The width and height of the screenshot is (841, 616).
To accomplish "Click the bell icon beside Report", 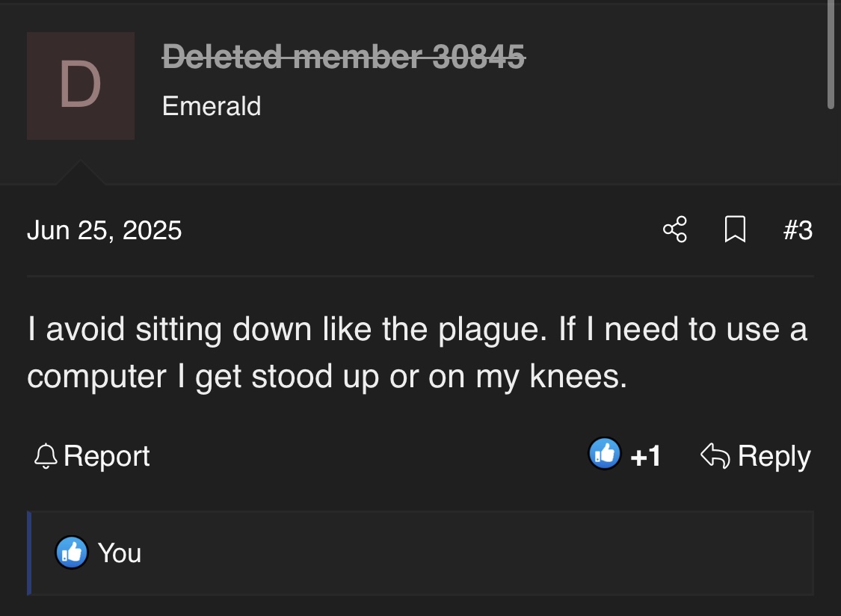I will (46, 456).
